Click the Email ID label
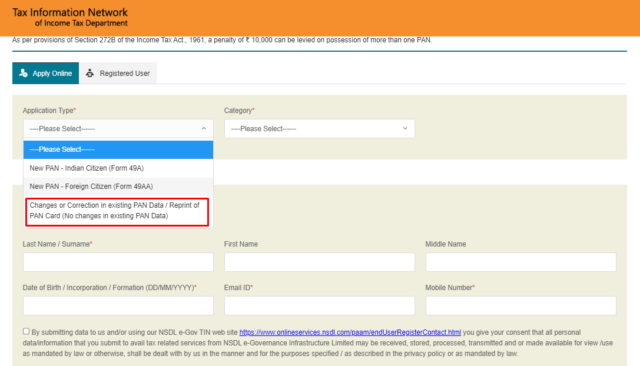Image resolution: width=640 pixels, height=366 pixels. (x=238, y=288)
